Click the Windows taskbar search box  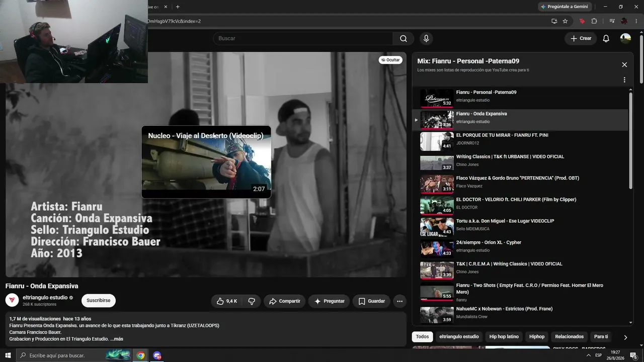[x=74, y=355]
